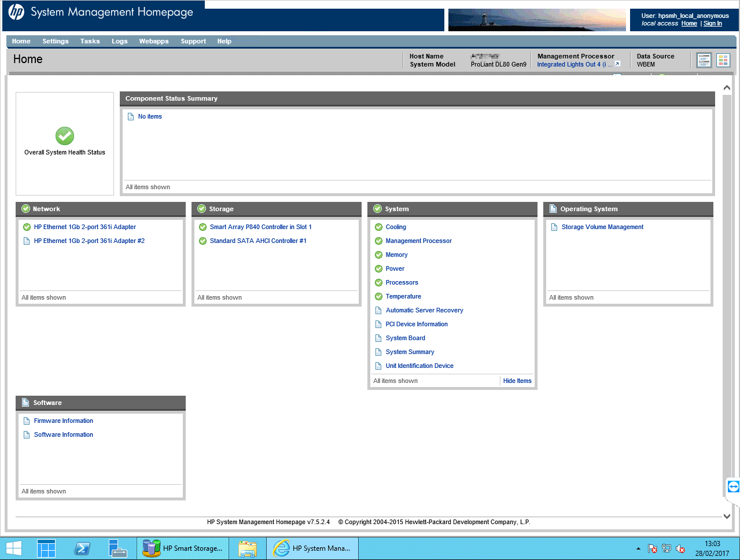Click the Firmware Information page icon
This screenshot has height=560, width=740.
click(27, 421)
